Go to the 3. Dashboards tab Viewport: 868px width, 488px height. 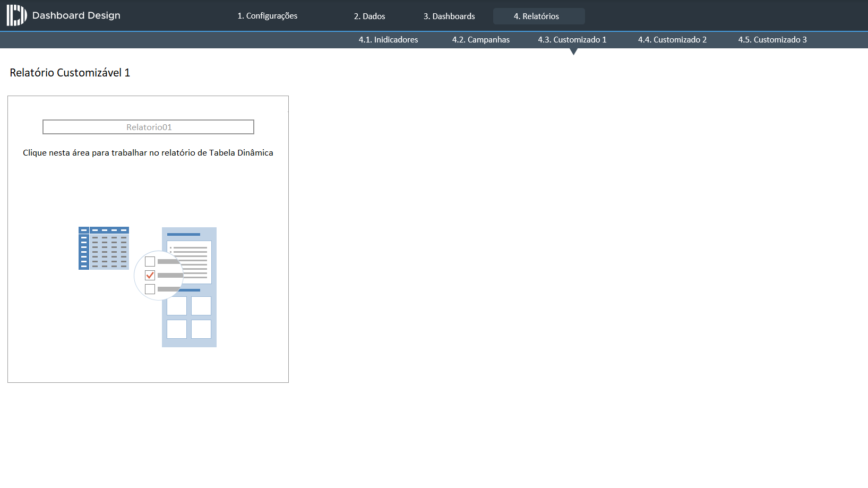449,16
